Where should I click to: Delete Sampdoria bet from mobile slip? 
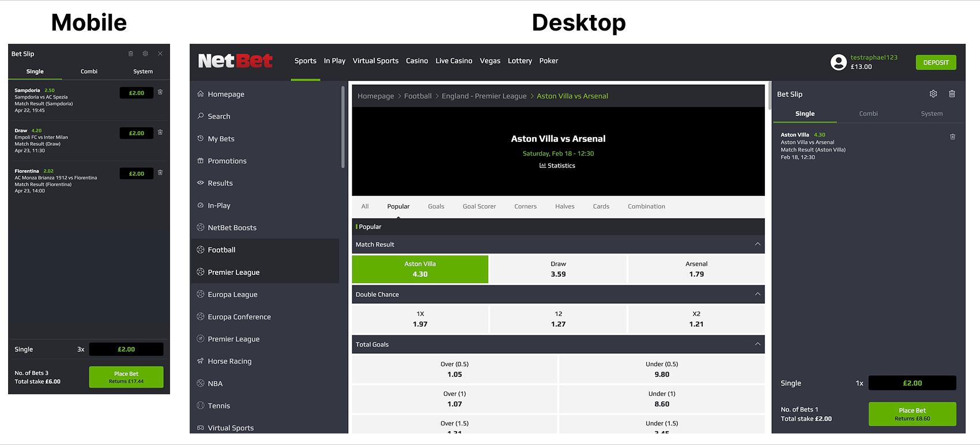pyautogui.click(x=160, y=92)
